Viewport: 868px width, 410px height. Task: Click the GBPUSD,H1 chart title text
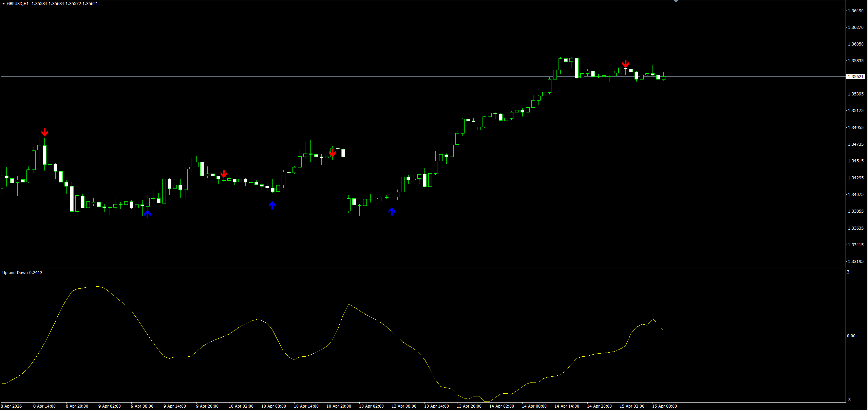18,4
